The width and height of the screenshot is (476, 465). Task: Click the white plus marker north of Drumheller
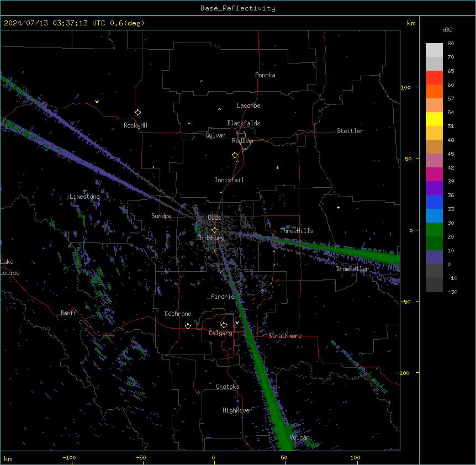pyautogui.click(x=338, y=207)
